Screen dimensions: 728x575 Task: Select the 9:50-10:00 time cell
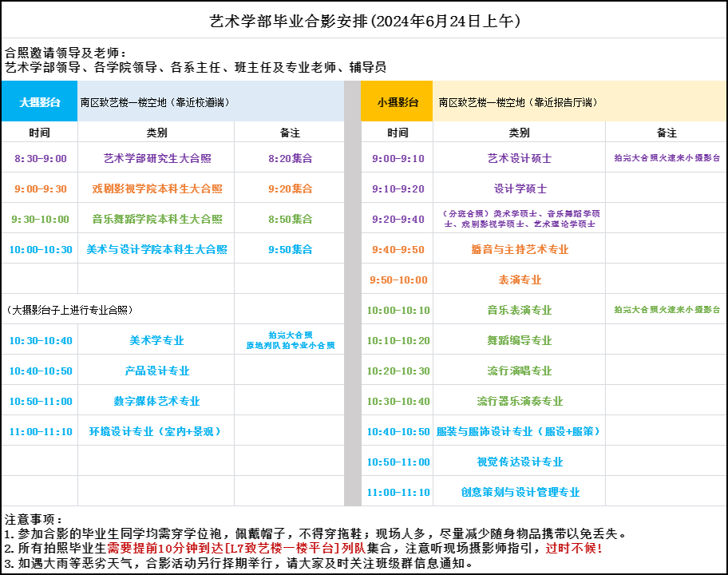click(x=398, y=280)
